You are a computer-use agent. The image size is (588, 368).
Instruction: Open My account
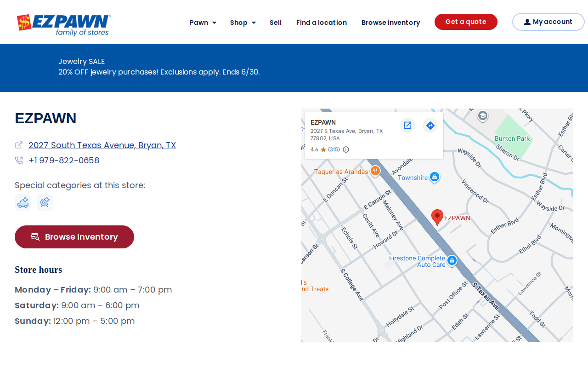548,22
